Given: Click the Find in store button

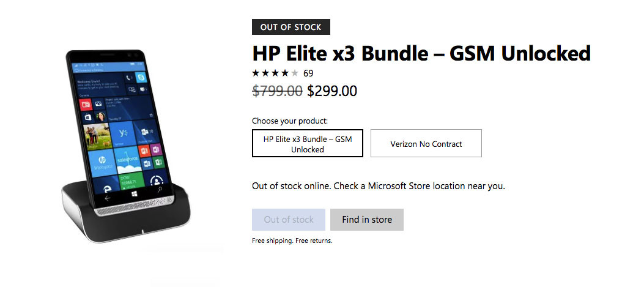Looking at the screenshot, I should pyautogui.click(x=367, y=220).
